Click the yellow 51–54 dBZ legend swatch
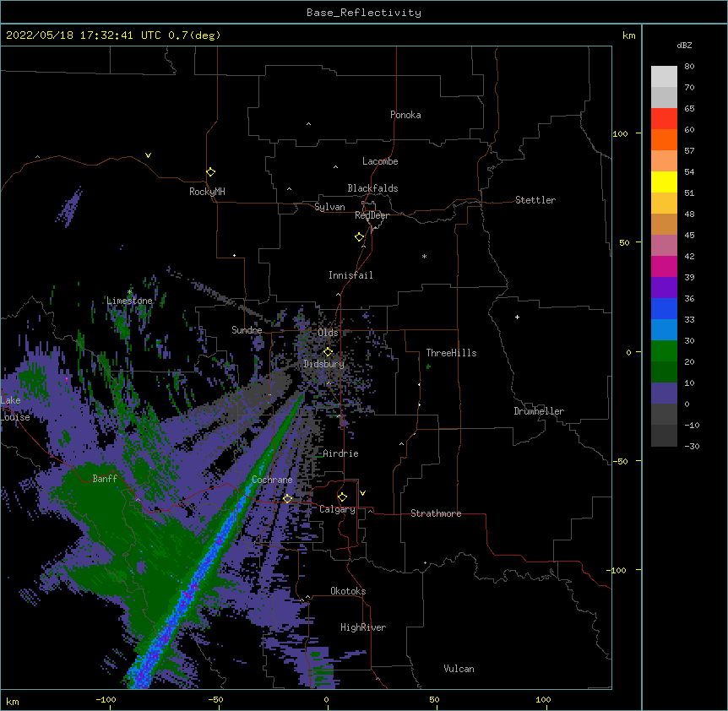The width and height of the screenshot is (728, 711). point(664,182)
